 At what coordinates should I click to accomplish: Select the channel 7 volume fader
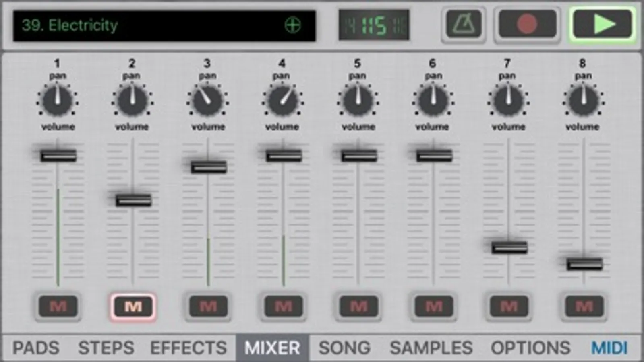[509, 247]
